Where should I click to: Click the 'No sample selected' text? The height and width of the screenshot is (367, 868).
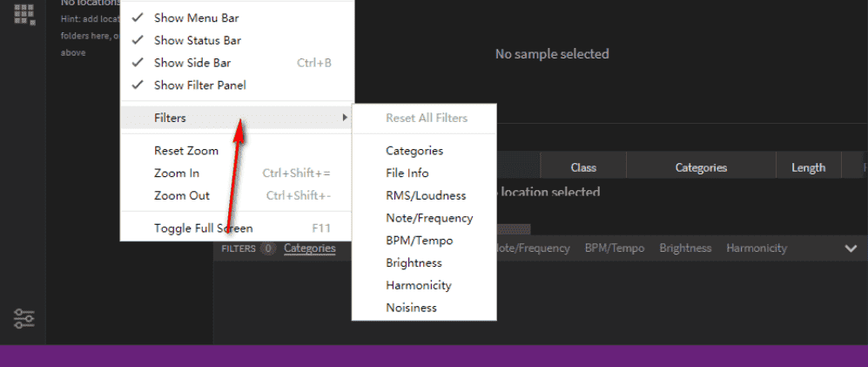pyautogui.click(x=552, y=54)
